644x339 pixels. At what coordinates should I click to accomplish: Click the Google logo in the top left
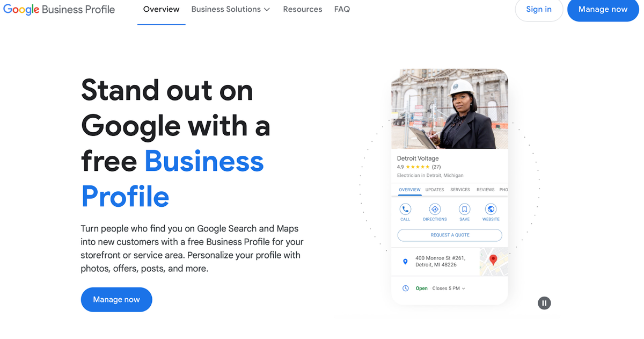pos(20,9)
